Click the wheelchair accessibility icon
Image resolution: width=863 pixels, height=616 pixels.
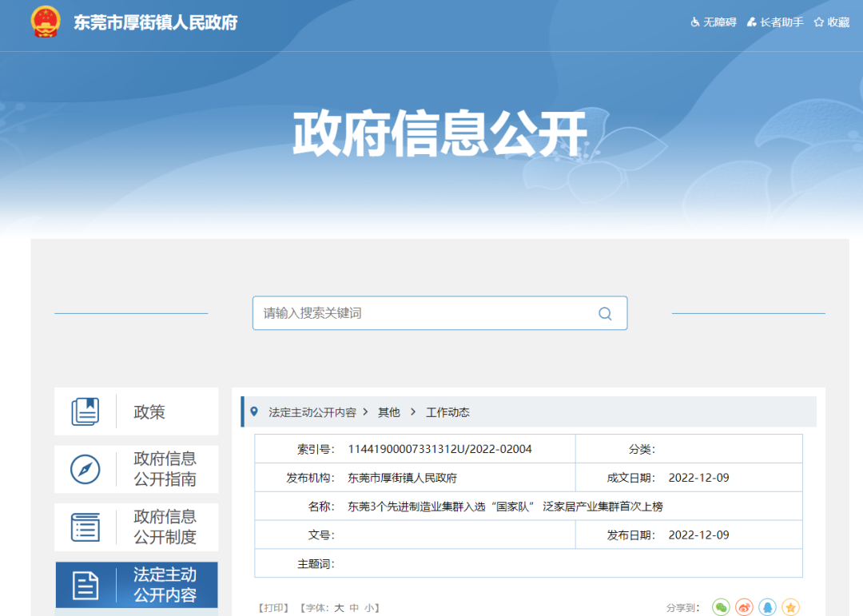(695, 22)
